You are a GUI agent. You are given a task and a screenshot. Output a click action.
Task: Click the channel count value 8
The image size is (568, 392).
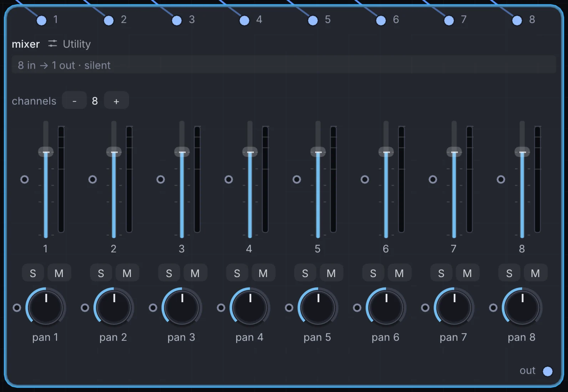point(95,101)
